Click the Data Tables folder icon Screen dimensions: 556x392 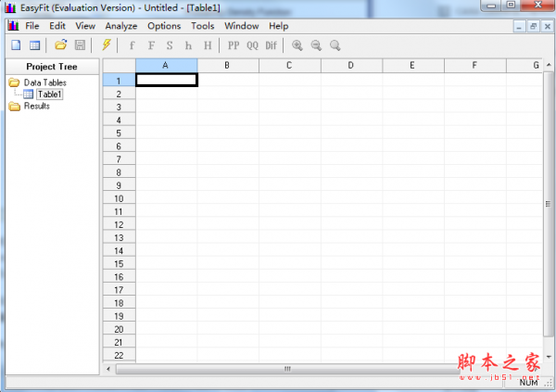(x=14, y=82)
